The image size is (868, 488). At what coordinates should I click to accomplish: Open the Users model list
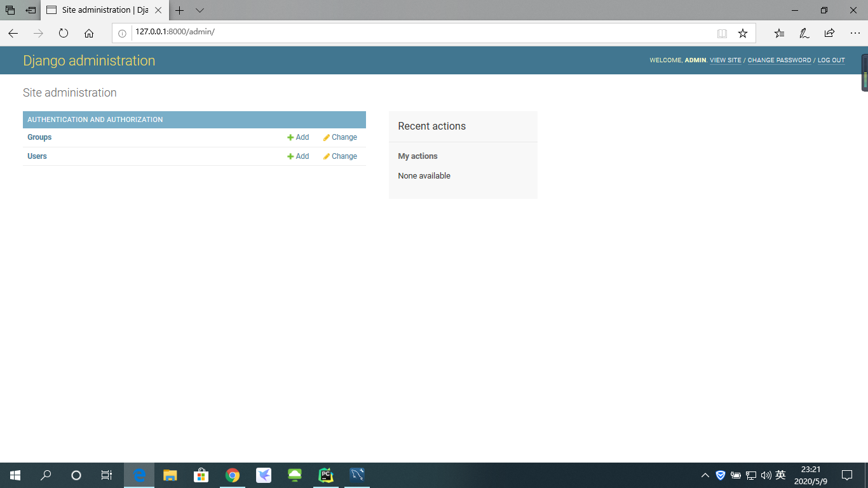pyautogui.click(x=37, y=156)
